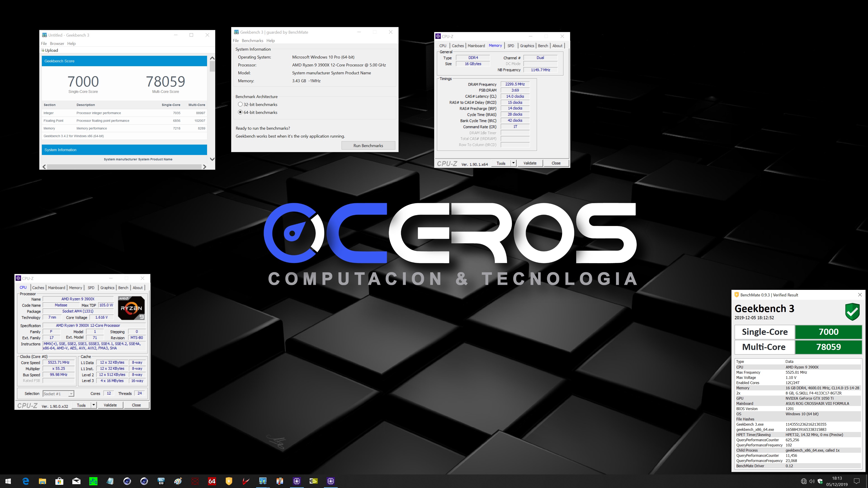Click Validate in lower CPU-Z CPU window
Image resolution: width=868 pixels, height=488 pixels.
pyautogui.click(x=110, y=405)
